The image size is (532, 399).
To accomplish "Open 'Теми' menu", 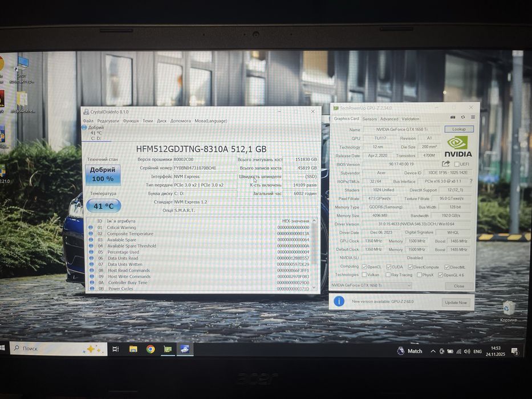I will click(x=148, y=121).
